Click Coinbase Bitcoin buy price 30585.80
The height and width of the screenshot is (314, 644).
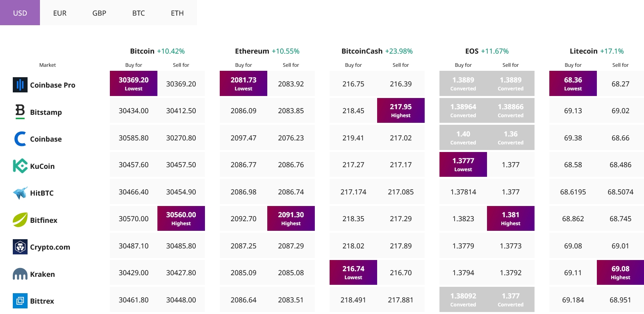point(133,138)
